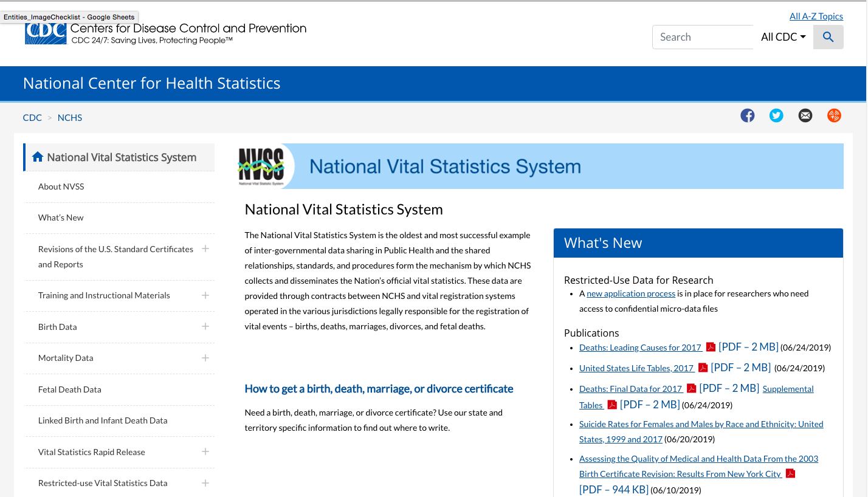Image resolution: width=868 pixels, height=497 pixels.
Task: Select Fetal Death Data sidebar item
Action: coord(69,389)
